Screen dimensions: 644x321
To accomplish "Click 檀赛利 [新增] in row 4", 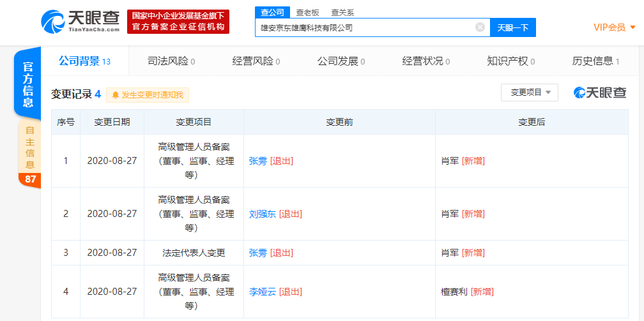I will tap(467, 292).
